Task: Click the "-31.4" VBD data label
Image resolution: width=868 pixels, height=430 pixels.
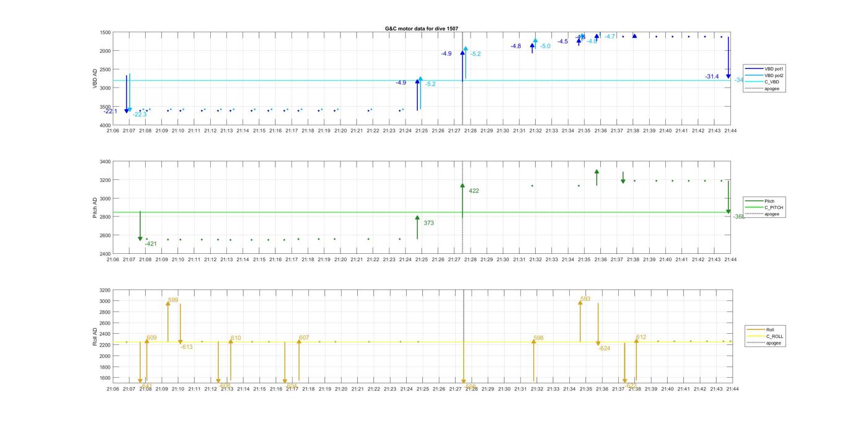Action: pyautogui.click(x=712, y=76)
